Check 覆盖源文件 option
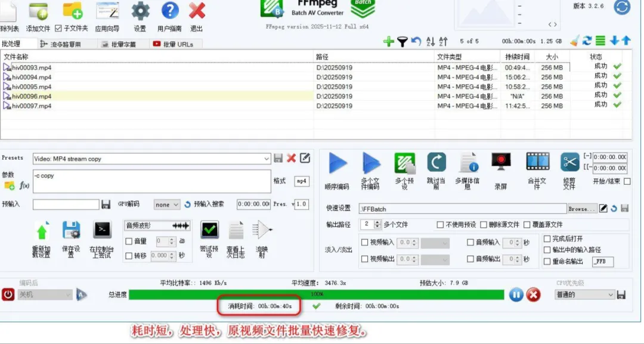644x344 pixels. (x=527, y=225)
